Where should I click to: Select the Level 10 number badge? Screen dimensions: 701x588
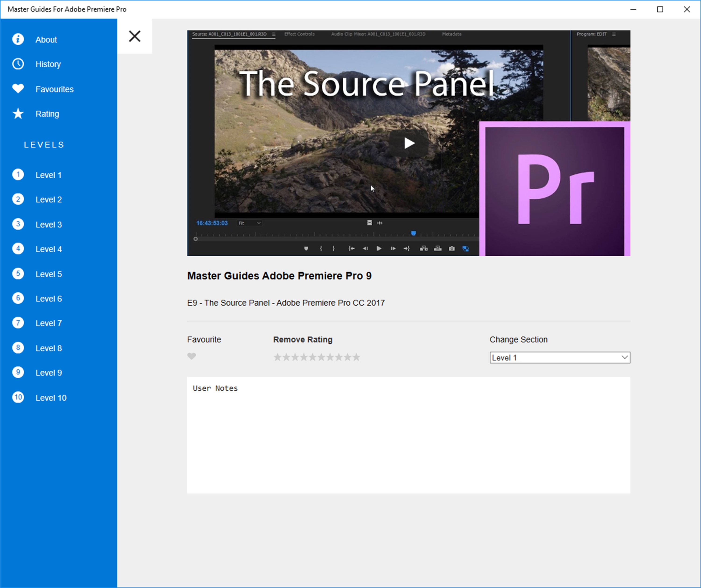[x=18, y=397]
